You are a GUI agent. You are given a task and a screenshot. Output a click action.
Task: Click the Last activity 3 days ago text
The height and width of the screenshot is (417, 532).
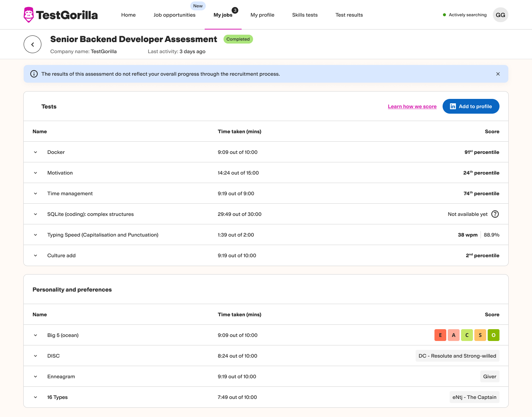pyautogui.click(x=177, y=51)
